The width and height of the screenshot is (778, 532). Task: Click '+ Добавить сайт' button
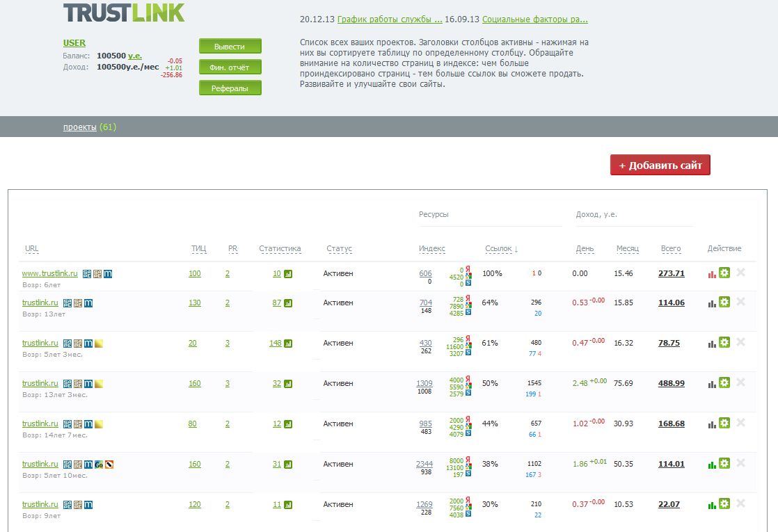tap(660, 165)
